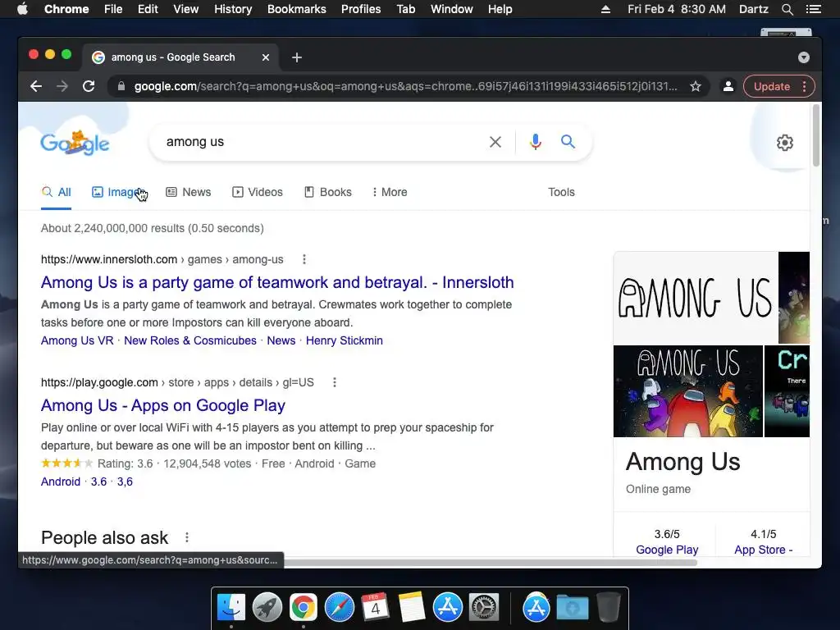Screen dimensions: 840x630
Task: Open the Innersloth Among Us result title
Action: [x=277, y=282]
